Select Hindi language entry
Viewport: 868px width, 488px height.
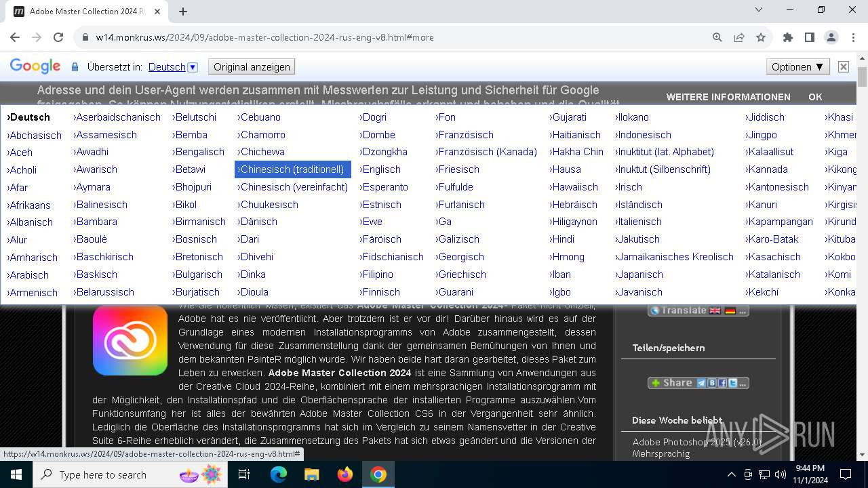[562, 239]
